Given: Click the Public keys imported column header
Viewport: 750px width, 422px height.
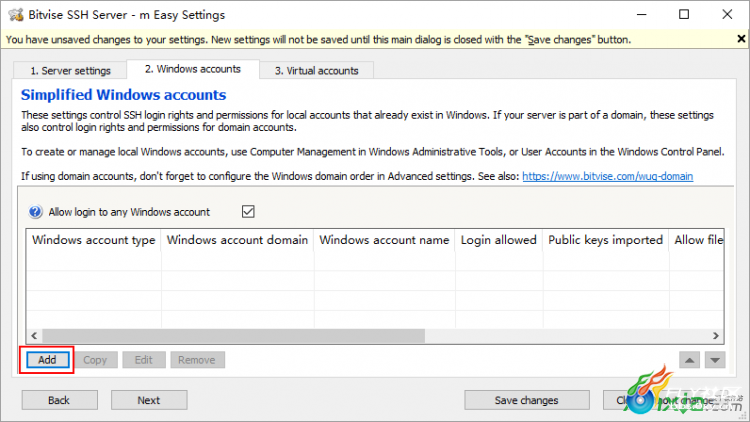Looking at the screenshot, I should [x=606, y=240].
